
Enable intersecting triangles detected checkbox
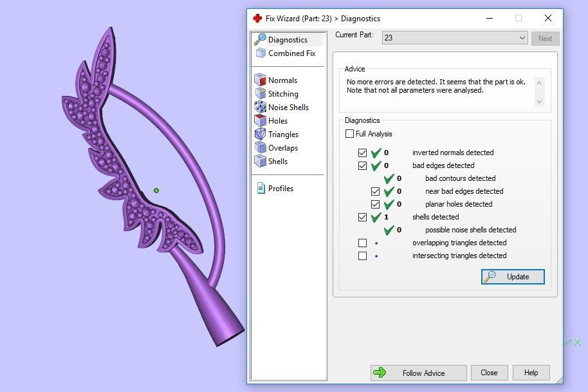tap(362, 256)
